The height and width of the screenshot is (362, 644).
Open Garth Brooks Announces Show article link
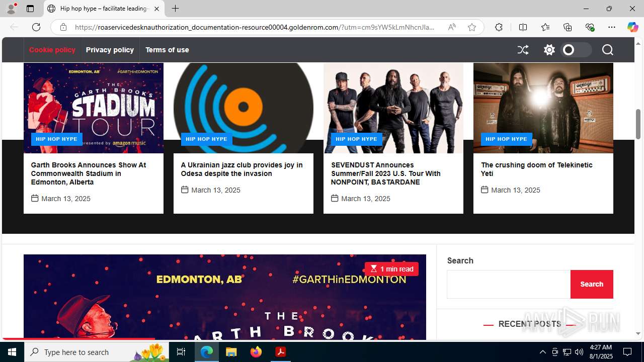coord(89,173)
